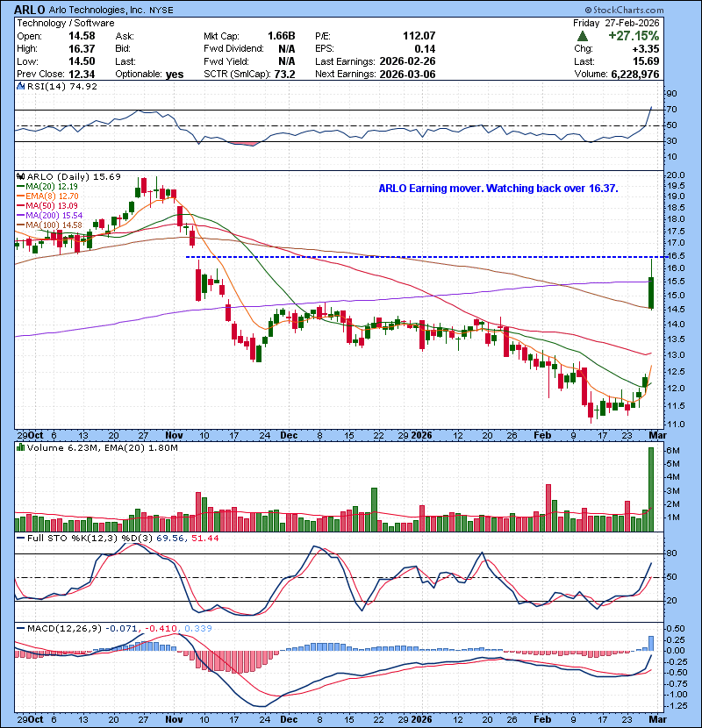Click the Low value 14.50
Image resolution: width=702 pixels, height=728 pixels.
(x=82, y=61)
